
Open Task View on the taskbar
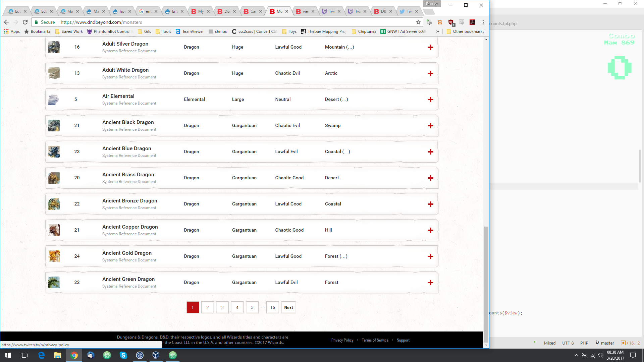(24, 355)
